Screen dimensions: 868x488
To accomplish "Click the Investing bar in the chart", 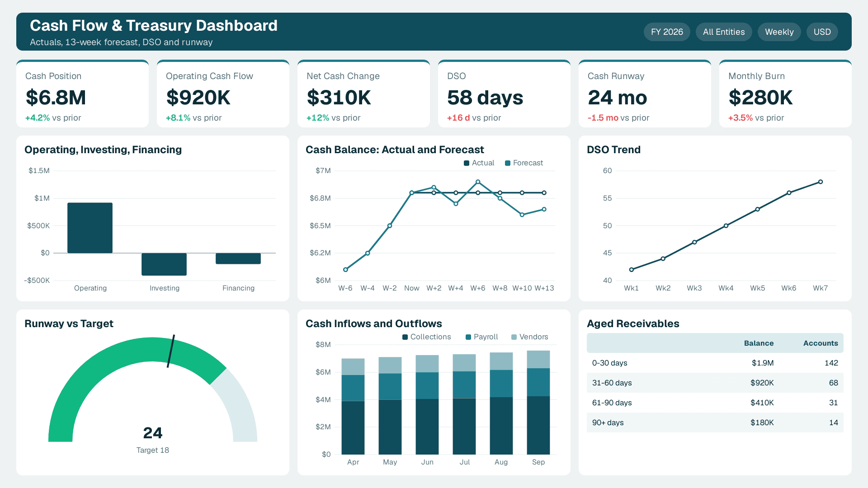I will [164, 264].
